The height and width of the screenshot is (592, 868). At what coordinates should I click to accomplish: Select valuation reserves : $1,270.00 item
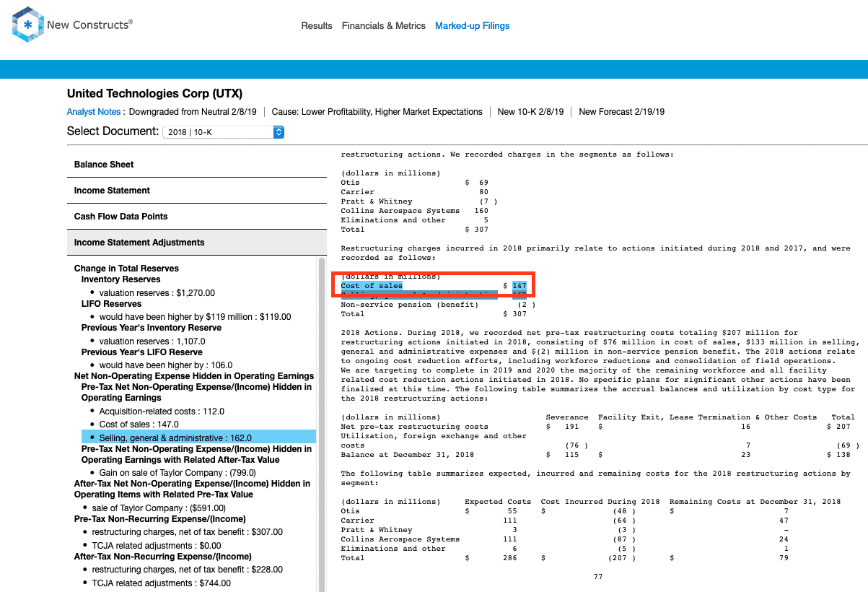(x=157, y=293)
